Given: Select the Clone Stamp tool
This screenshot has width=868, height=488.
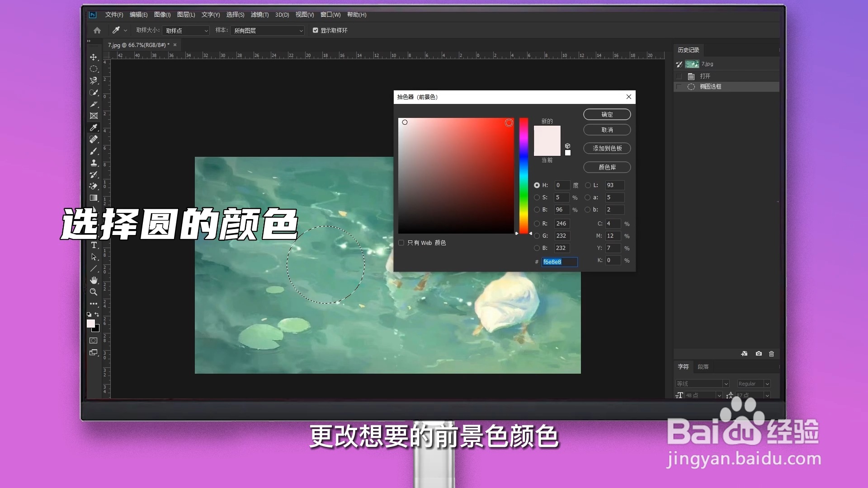Looking at the screenshot, I should (94, 163).
